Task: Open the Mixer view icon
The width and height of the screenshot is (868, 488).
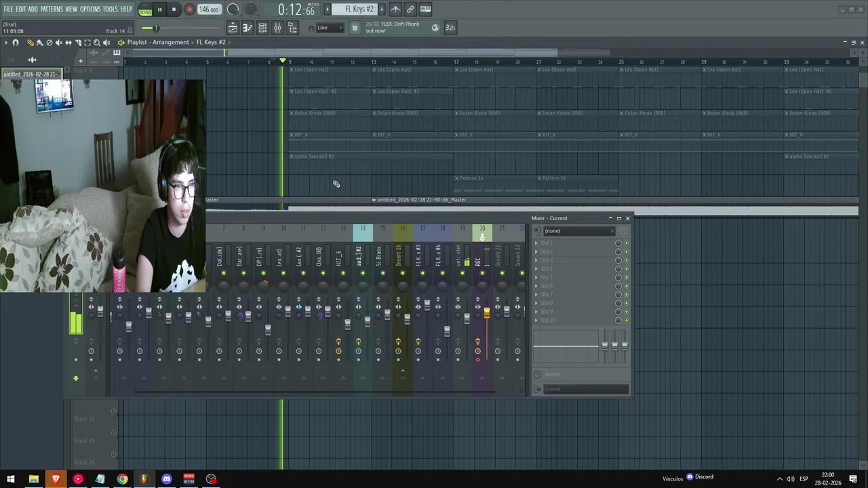Action: pyautogui.click(x=277, y=28)
